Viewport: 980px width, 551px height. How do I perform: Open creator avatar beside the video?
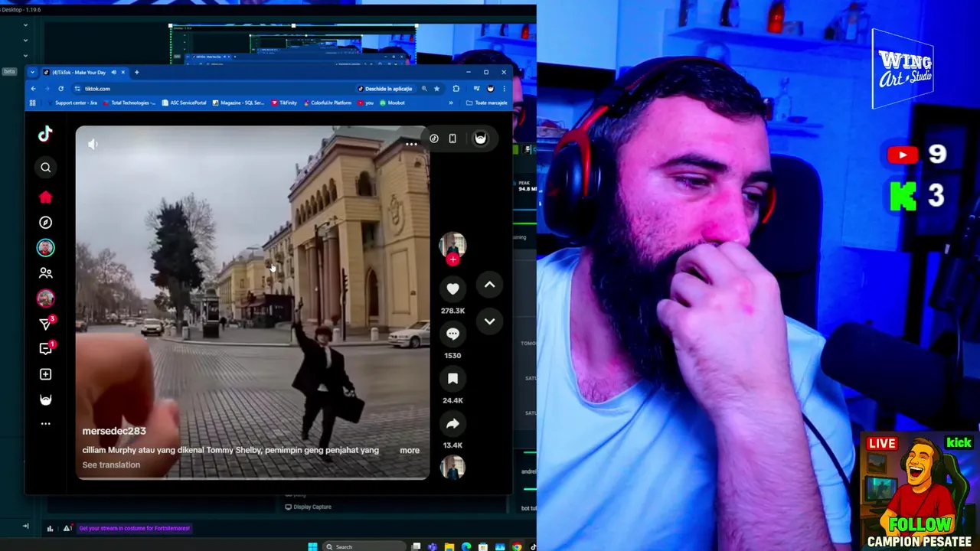point(452,245)
